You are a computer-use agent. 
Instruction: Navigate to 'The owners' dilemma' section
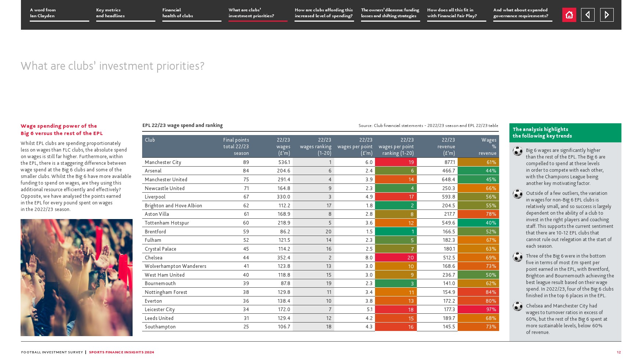pos(390,13)
